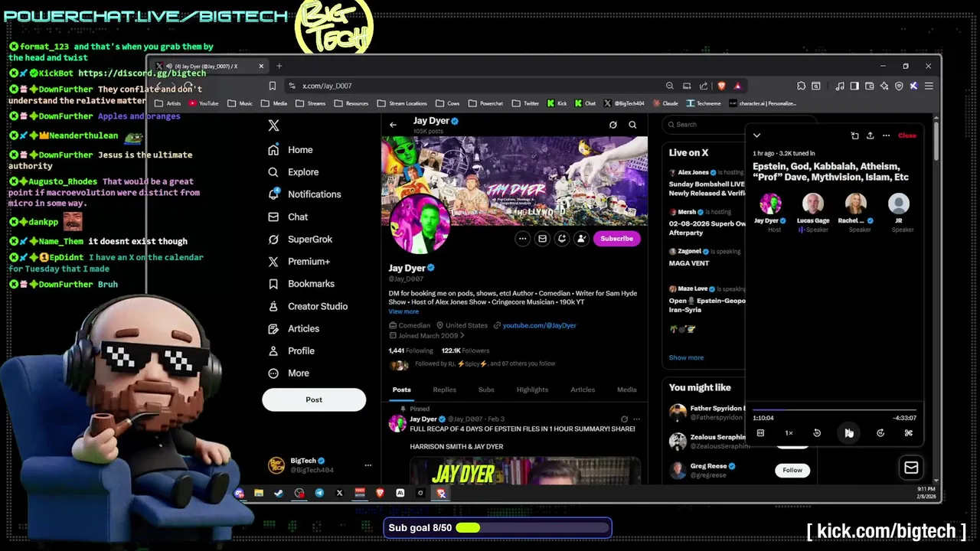The height and width of the screenshot is (551, 980).
Task: Rewind the Space recording
Action: pyautogui.click(x=817, y=433)
